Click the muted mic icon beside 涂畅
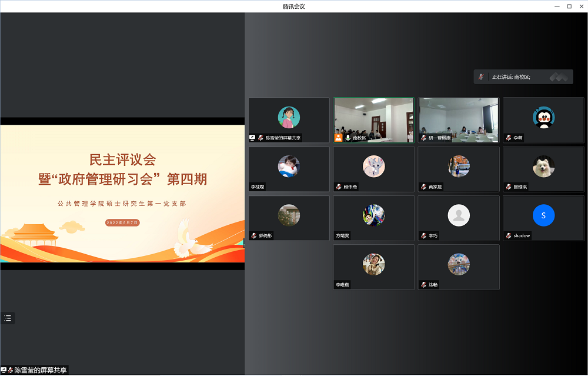The image size is (588, 376). click(x=423, y=285)
